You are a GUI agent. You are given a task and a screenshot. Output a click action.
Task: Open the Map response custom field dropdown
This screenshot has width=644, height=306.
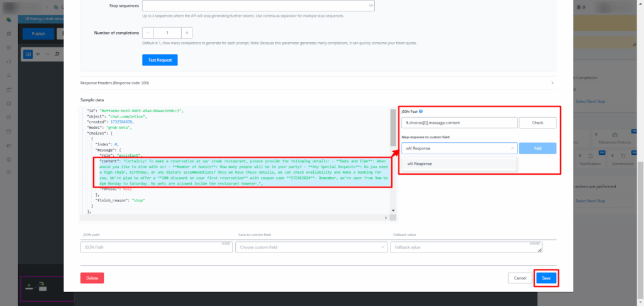tap(459, 148)
